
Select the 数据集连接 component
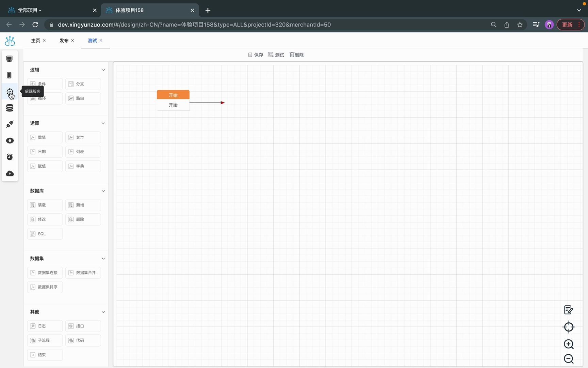pos(45,273)
